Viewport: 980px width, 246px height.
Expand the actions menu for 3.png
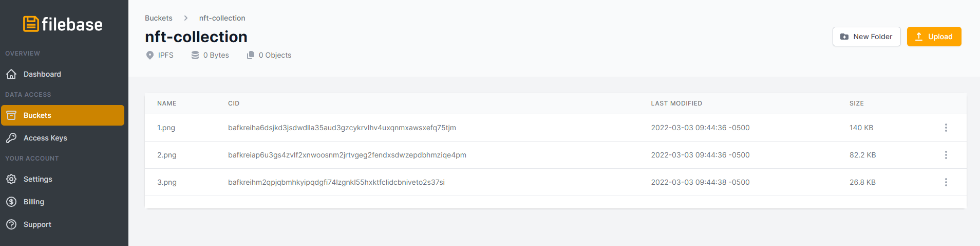tap(946, 182)
